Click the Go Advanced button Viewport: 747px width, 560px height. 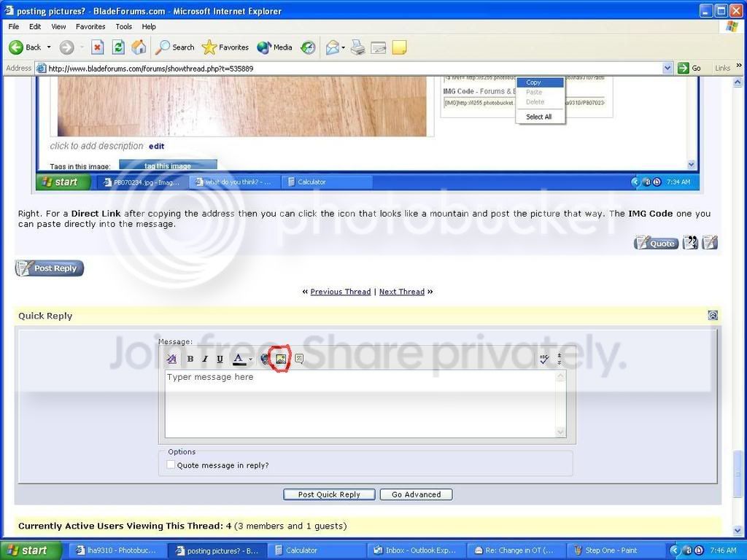click(x=417, y=494)
